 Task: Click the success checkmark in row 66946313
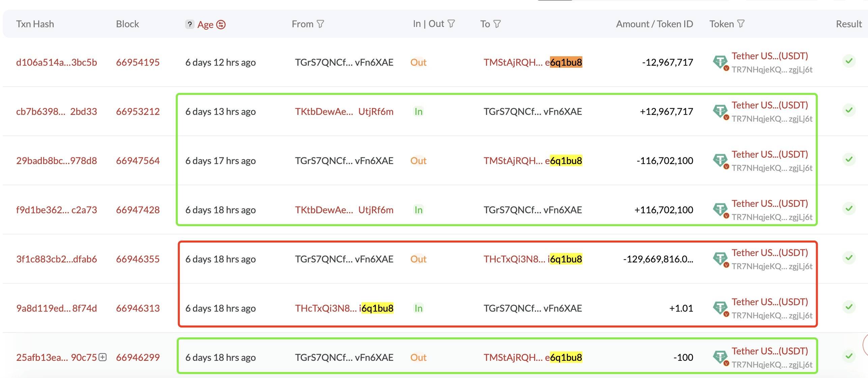pyautogui.click(x=849, y=307)
